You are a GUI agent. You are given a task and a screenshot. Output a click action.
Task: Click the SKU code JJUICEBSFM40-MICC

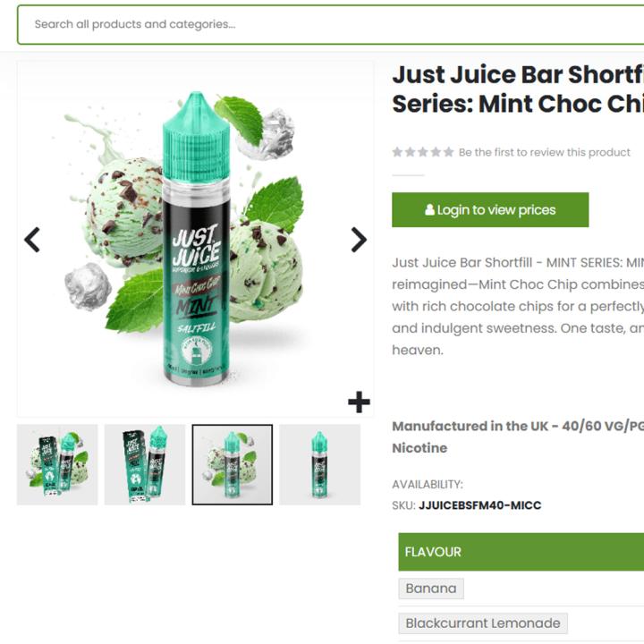(x=480, y=505)
